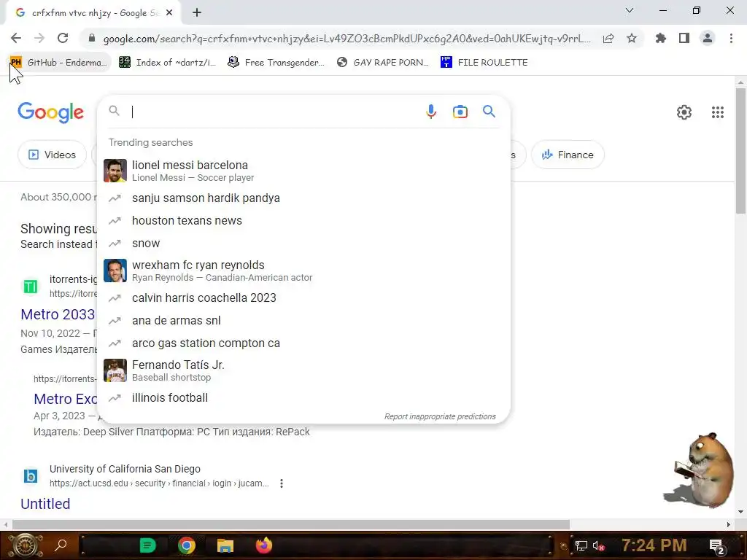Open search by image camera icon

coord(460,112)
